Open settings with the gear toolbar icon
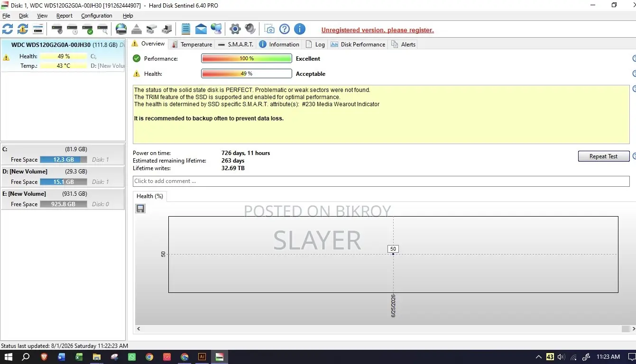This screenshot has height=364, width=636. (x=235, y=29)
